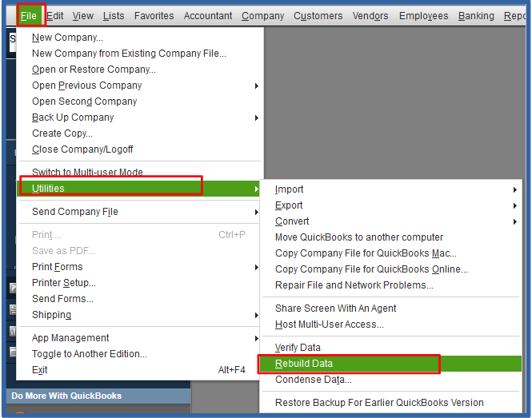
Task: Choose Copy Company File for QuickBooks Online...
Action: [391, 269]
